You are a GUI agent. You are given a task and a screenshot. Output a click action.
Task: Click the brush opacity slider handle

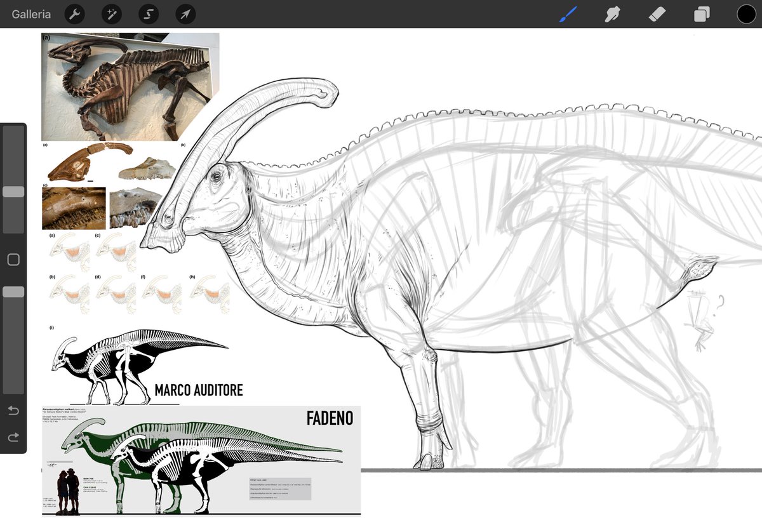click(13, 291)
